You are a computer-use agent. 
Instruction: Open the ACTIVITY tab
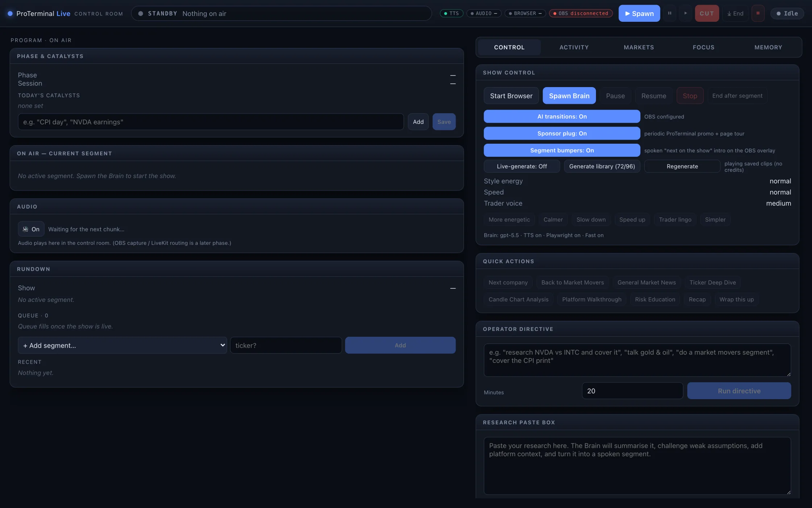574,47
